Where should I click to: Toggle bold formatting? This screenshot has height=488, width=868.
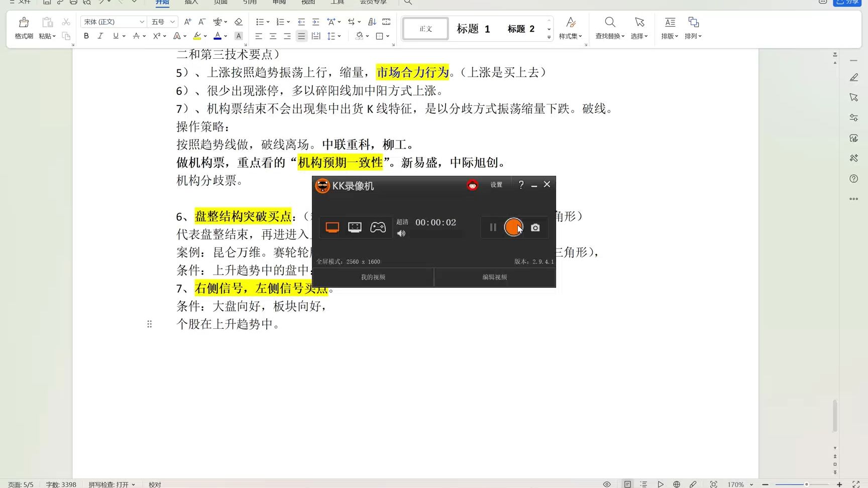(x=86, y=36)
